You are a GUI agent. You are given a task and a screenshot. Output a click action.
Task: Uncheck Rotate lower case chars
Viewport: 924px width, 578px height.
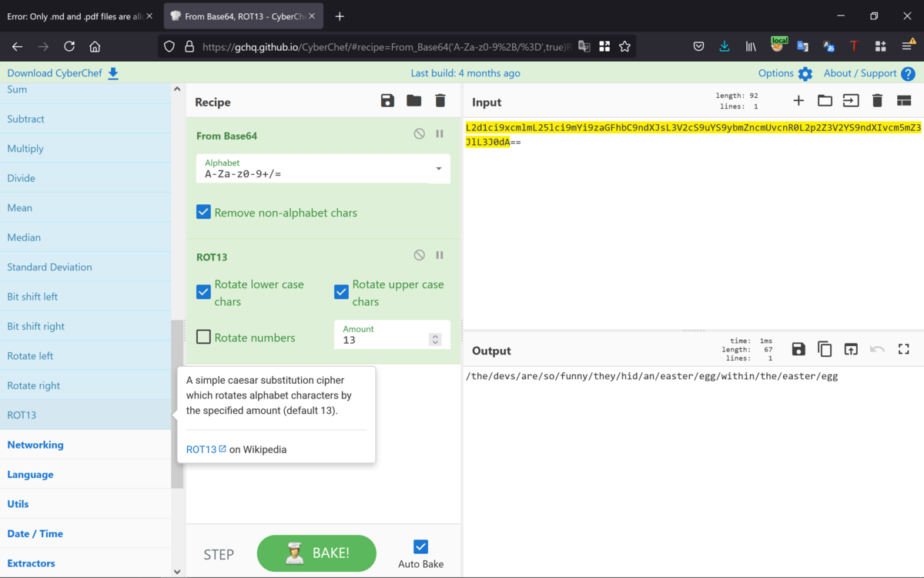tap(203, 292)
